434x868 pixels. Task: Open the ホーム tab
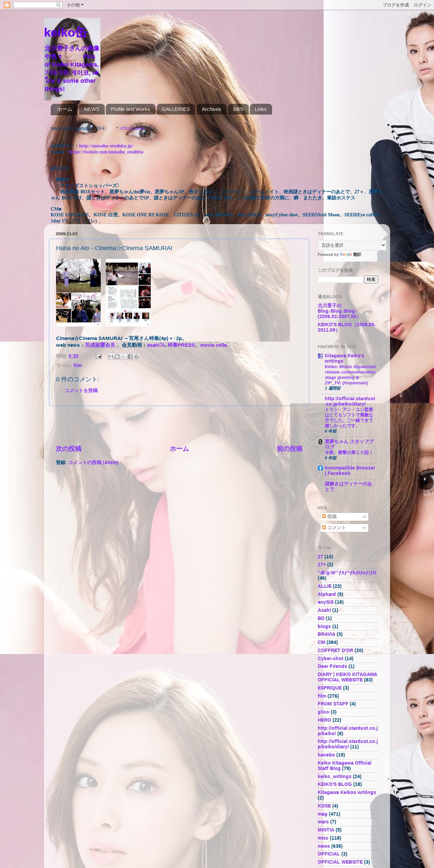coord(64,109)
